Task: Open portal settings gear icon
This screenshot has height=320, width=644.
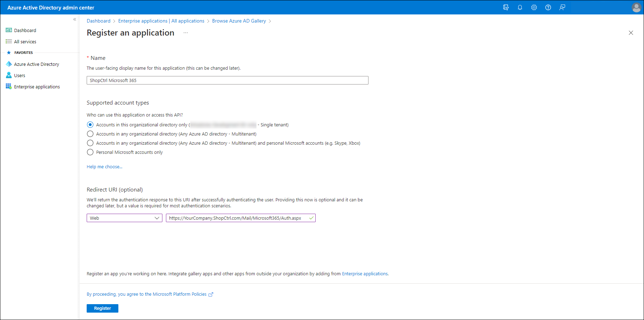Action: tap(534, 7)
